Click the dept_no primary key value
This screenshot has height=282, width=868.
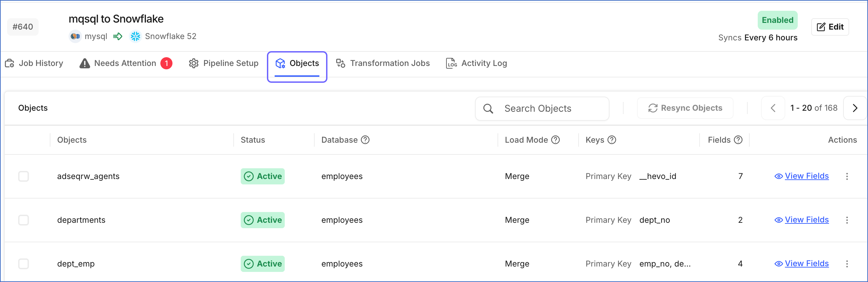(655, 220)
